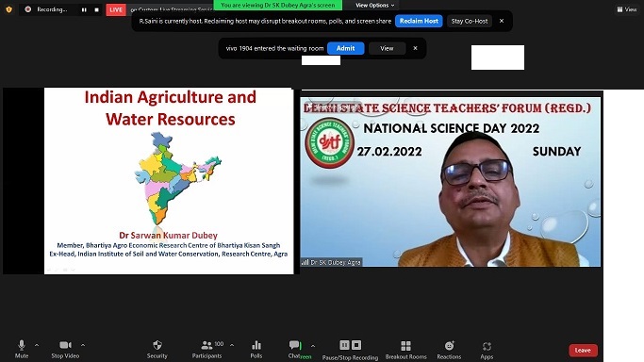Expand audio options arrow beside Mute

[37, 345]
